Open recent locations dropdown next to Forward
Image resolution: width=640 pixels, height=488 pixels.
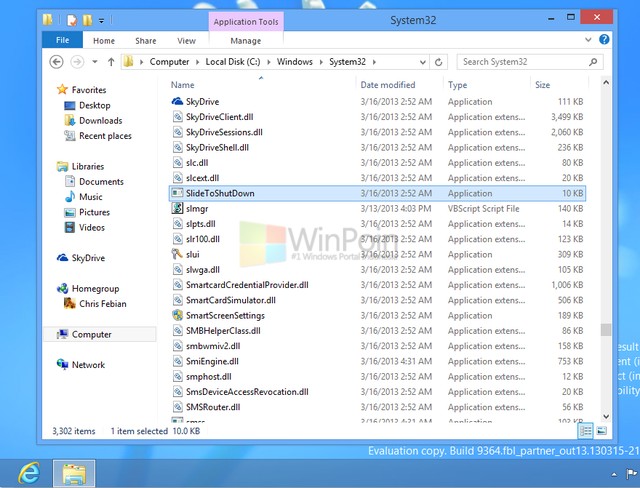[95, 62]
